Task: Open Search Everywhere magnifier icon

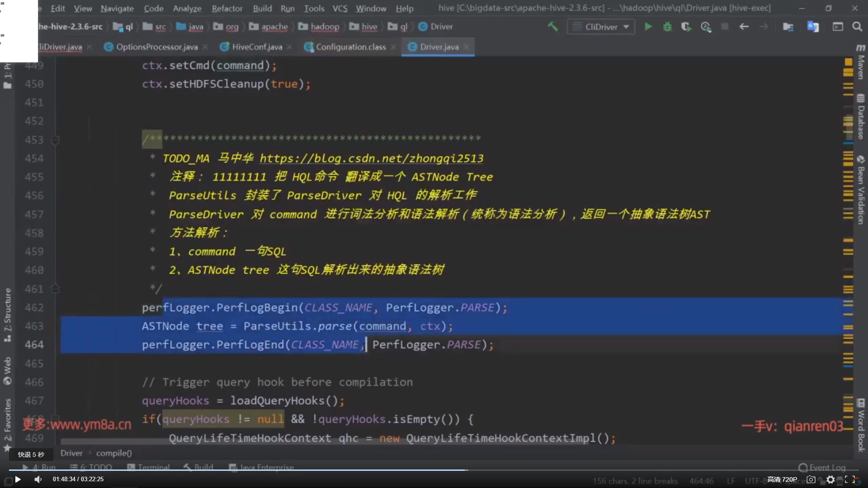Action: click(x=857, y=27)
